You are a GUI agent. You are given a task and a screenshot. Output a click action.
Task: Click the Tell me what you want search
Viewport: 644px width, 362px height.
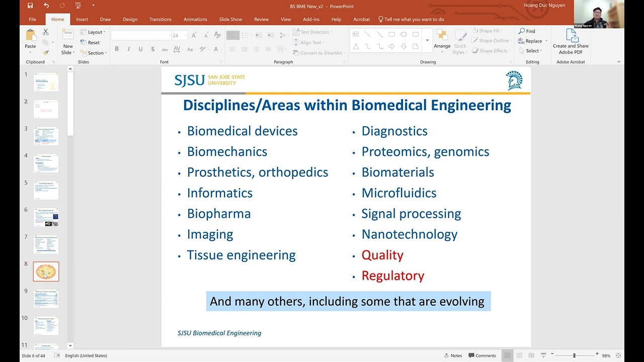pos(411,19)
